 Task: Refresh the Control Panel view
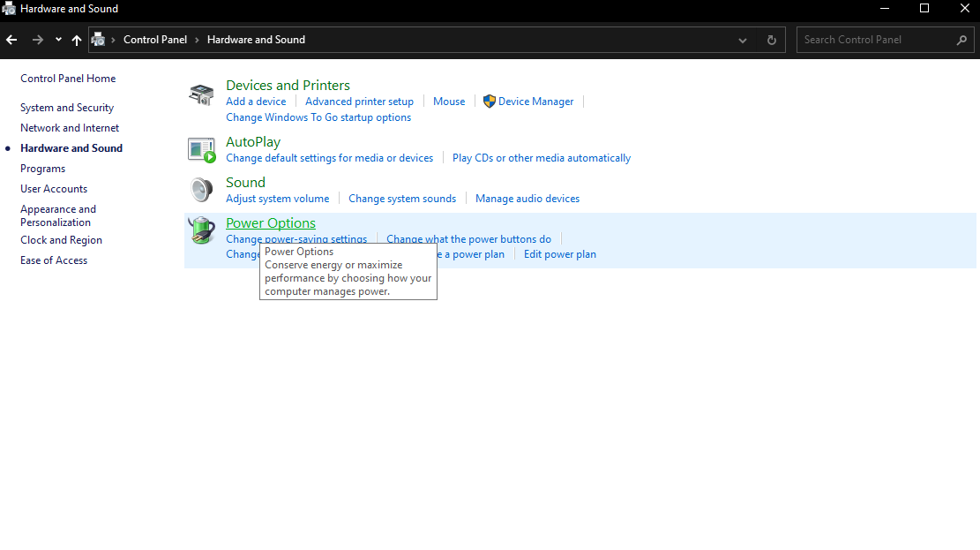coord(772,40)
